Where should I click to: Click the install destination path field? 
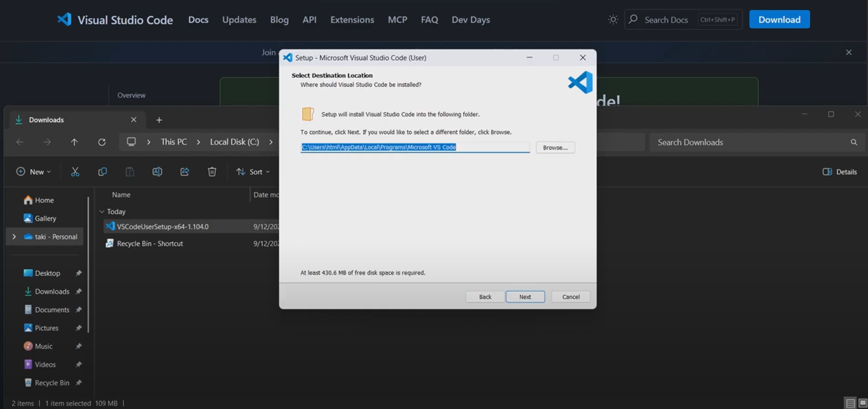[415, 147]
